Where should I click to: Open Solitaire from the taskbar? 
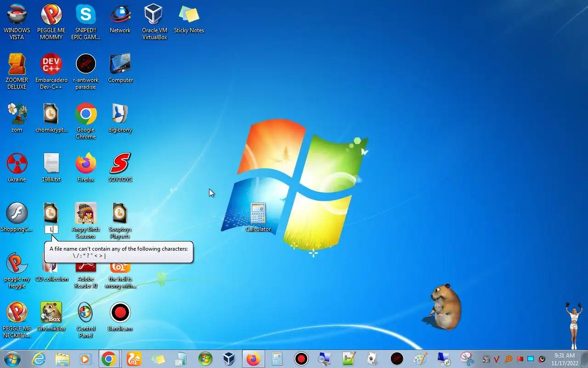(x=373, y=359)
